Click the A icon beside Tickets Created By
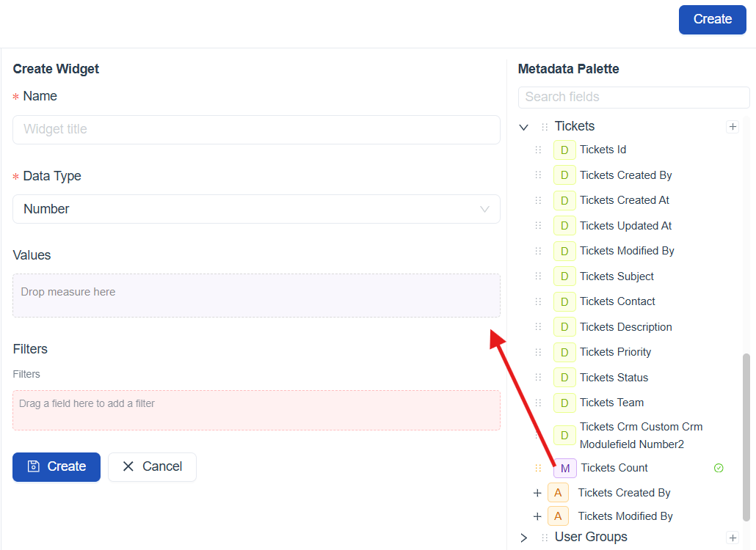756x550 pixels. [x=558, y=493]
